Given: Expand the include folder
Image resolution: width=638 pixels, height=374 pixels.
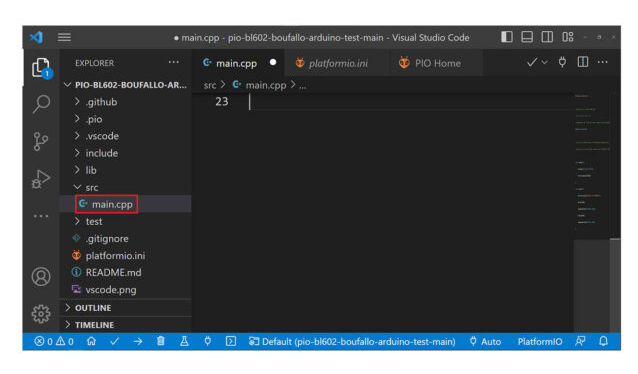Looking at the screenshot, I should (125, 153).
